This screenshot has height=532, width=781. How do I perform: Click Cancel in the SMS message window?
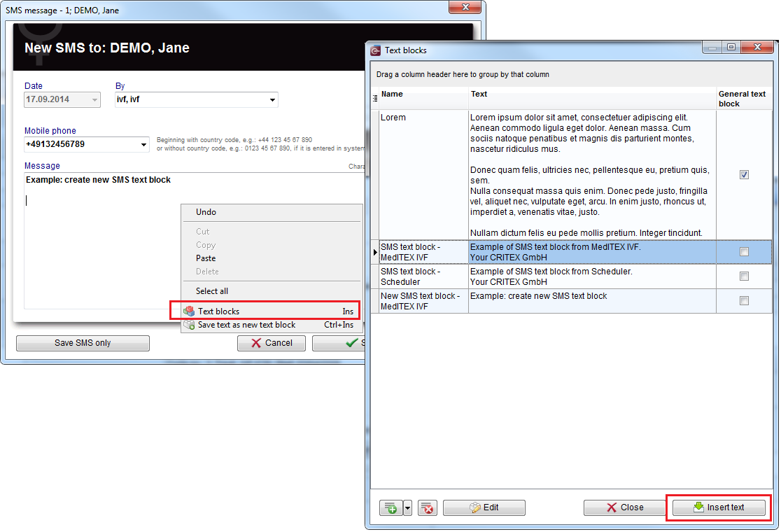pyautogui.click(x=272, y=343)
